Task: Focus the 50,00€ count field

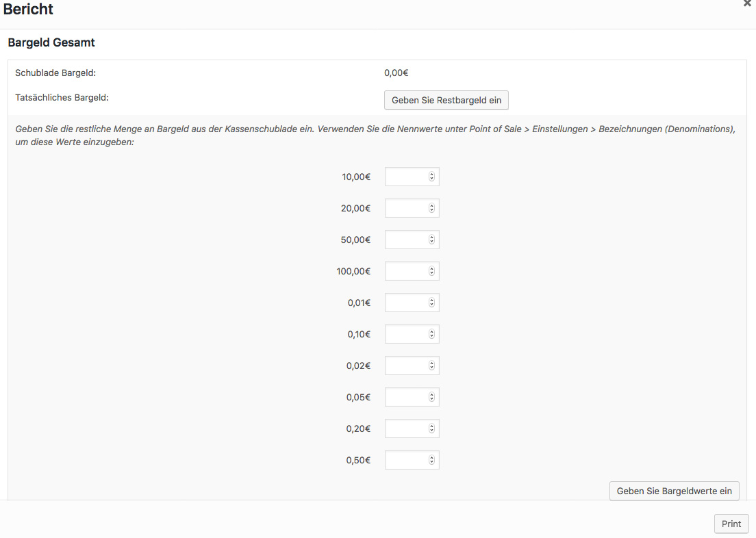Action: coord(406,240)
